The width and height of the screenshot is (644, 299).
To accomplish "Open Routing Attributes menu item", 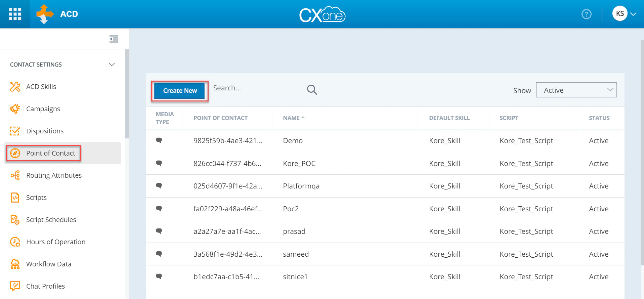I will [x=62, y=175].
